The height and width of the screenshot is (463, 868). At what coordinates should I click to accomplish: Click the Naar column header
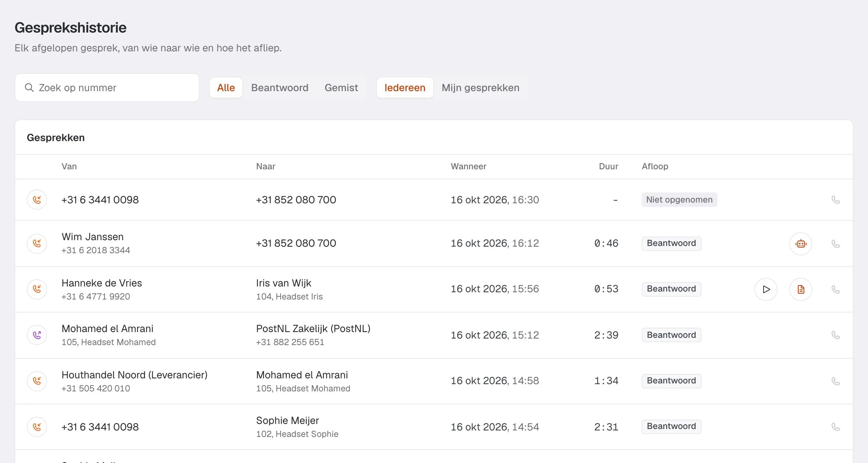[266, 166]
